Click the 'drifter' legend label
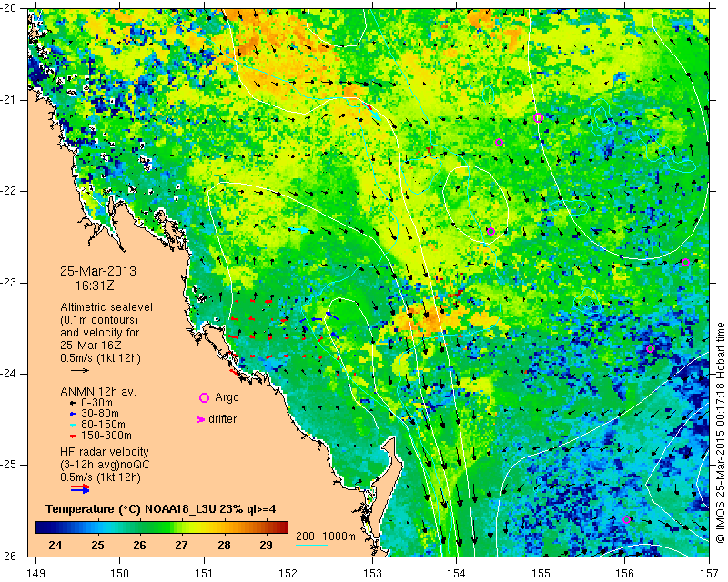Image resolution: width=728 pixels, height=582 pixels. click(222, 419)
